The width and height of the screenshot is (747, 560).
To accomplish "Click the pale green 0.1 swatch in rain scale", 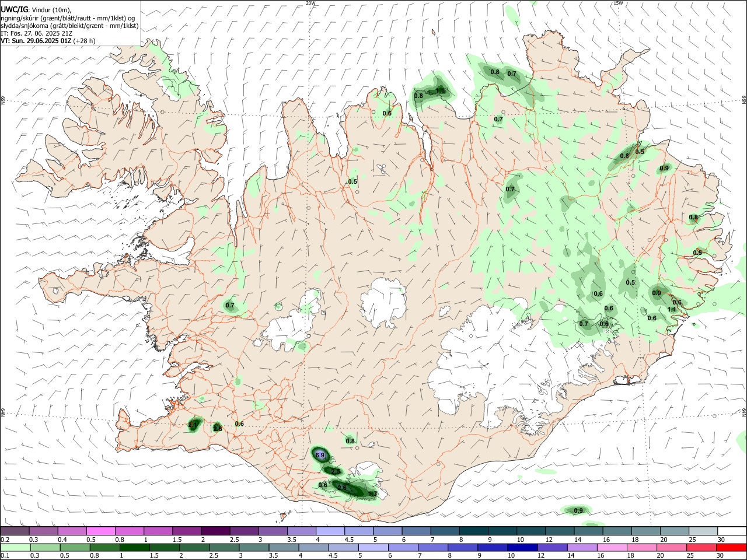I will click(15, 547).
